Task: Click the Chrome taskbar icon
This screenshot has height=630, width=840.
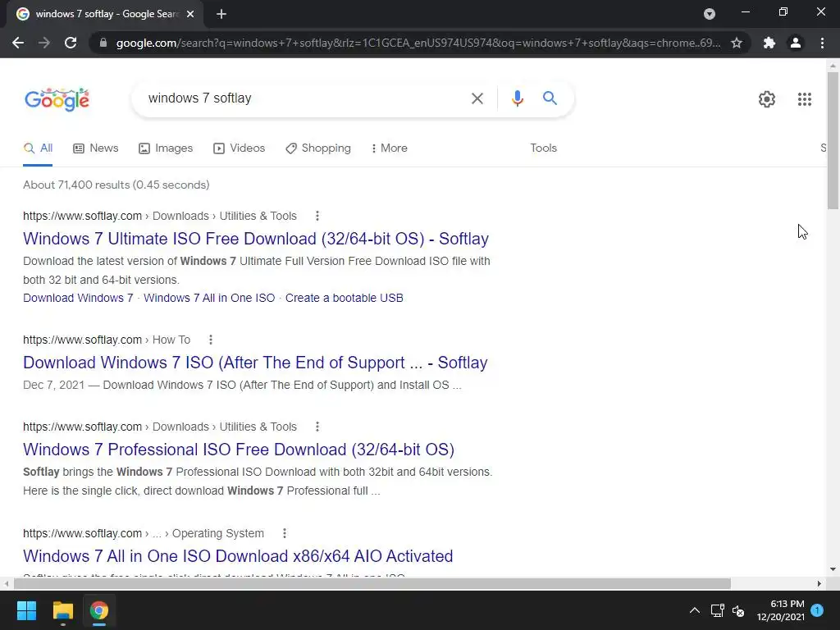Action: click(x=98, y=610)
